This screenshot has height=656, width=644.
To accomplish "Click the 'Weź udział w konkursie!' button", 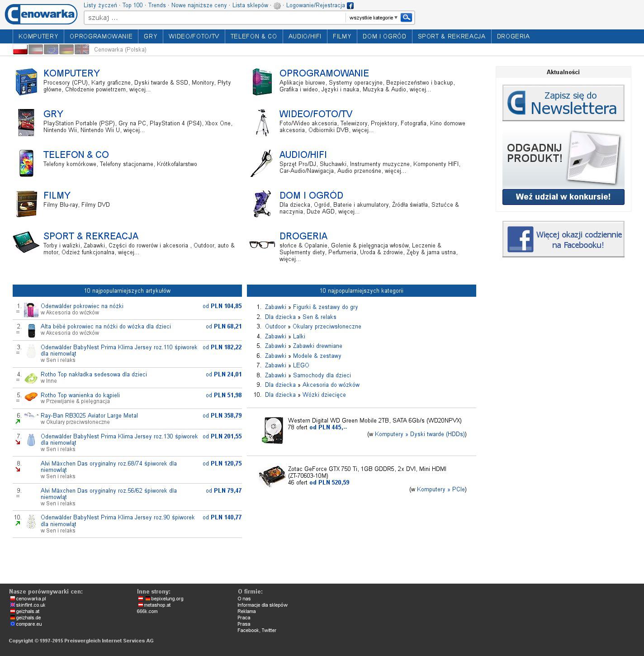I will click(x=563, y=197).
